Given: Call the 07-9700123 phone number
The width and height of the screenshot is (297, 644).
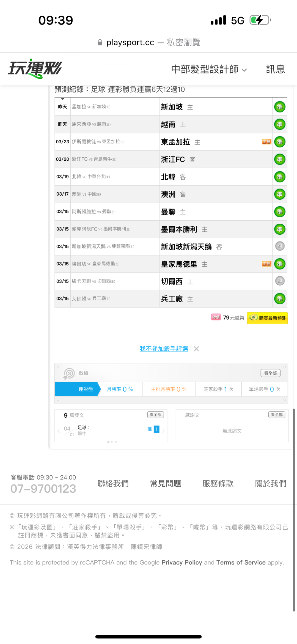Looking at the screenshot, I should point(43,489).
